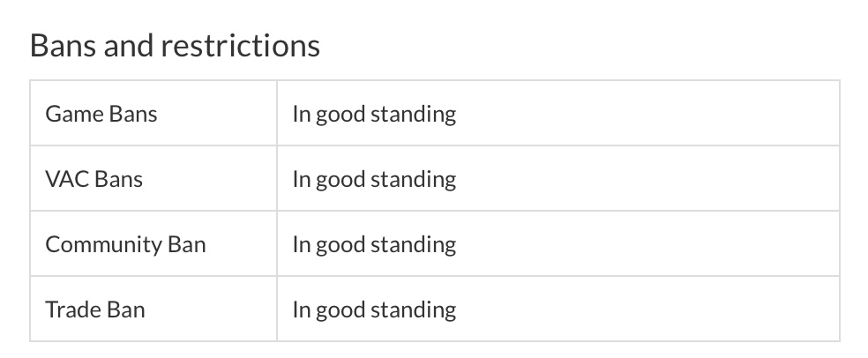Click the Community Ban row label
868x358 pixels.
(x=125, y=244)
